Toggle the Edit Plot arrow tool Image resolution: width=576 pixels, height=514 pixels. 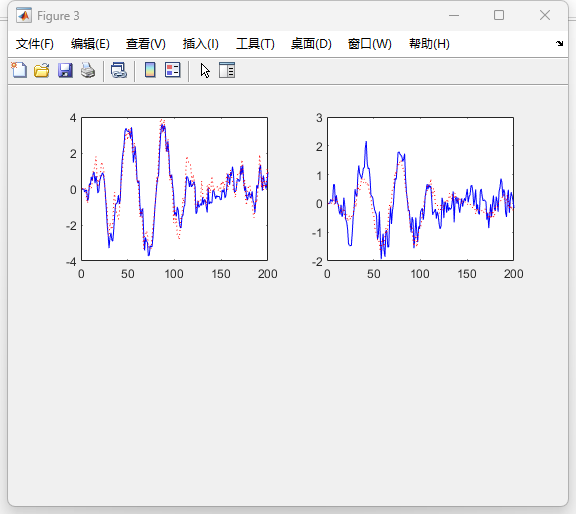205,71
